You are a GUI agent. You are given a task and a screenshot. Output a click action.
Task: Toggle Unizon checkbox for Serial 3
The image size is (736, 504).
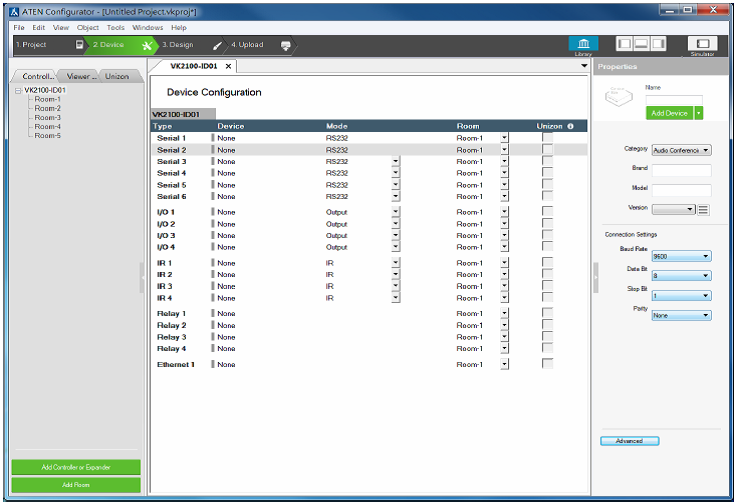547,161
